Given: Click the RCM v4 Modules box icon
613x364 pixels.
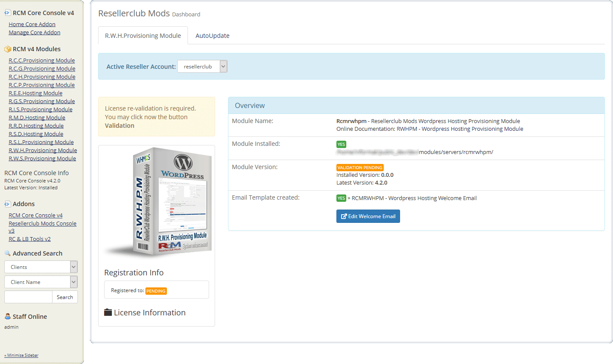Looking at the screenshot, I should [7, 49].
